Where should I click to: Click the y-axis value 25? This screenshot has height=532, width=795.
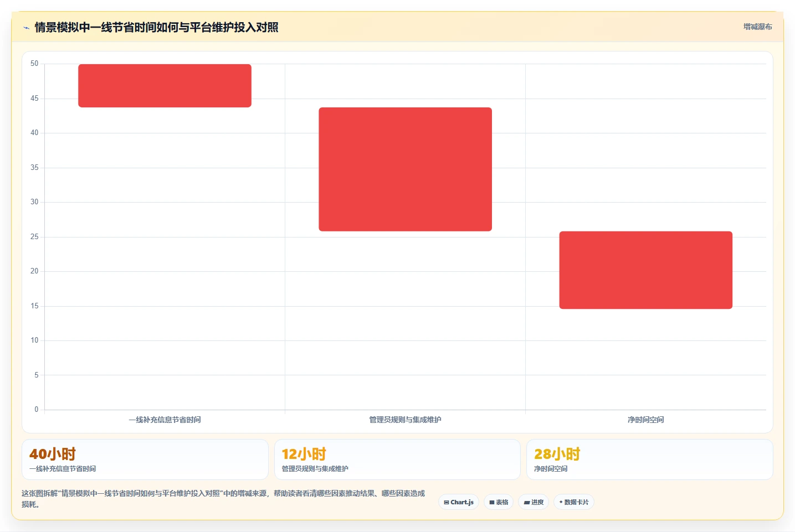(34, 237)
